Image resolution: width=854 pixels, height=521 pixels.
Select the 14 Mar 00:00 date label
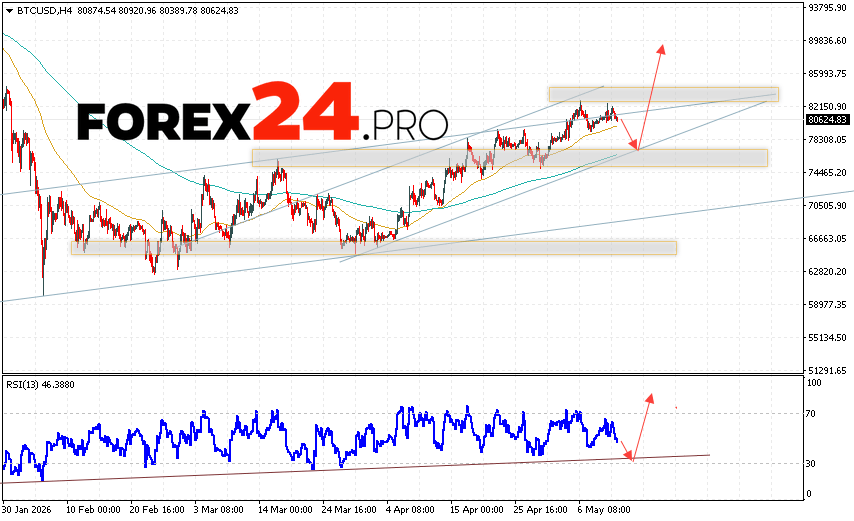point(285,510)
